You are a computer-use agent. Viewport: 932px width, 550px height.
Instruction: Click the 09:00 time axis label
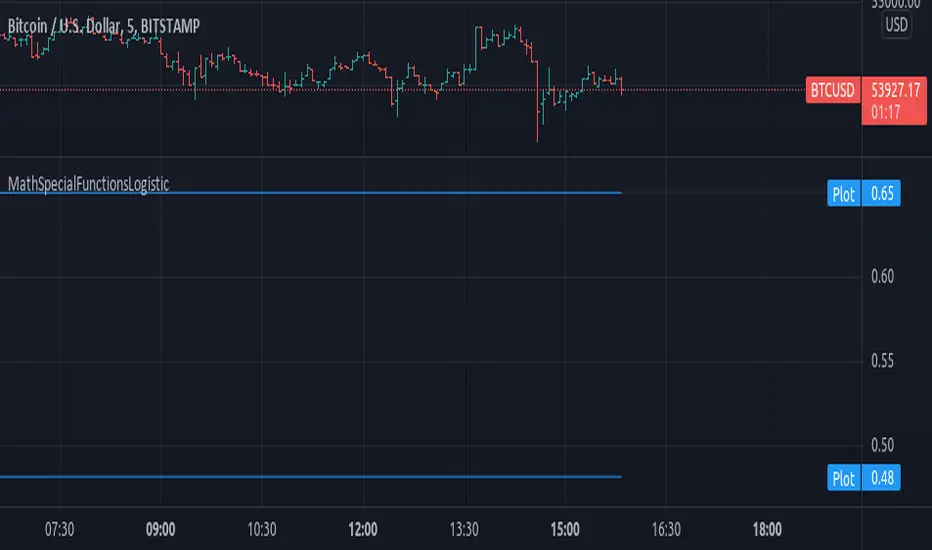pyautogui.click(x=161, y=528)
